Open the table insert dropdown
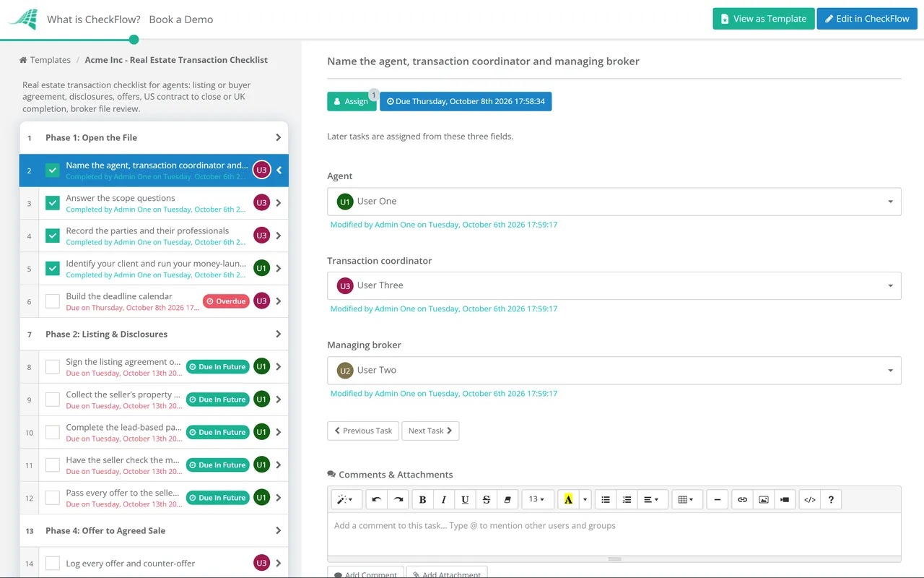 687,499
